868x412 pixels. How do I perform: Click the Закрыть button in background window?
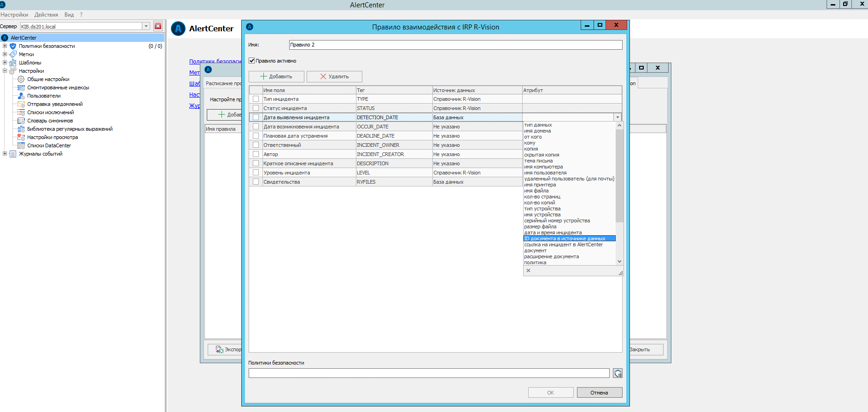coord(646,349)
